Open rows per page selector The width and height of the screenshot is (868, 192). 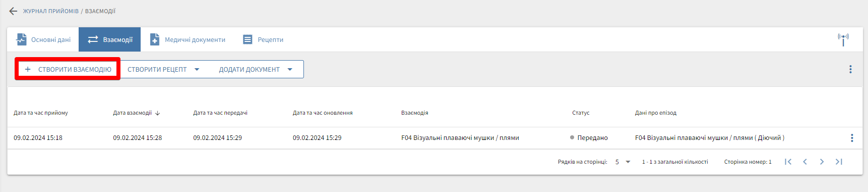(x=623, y=162)
